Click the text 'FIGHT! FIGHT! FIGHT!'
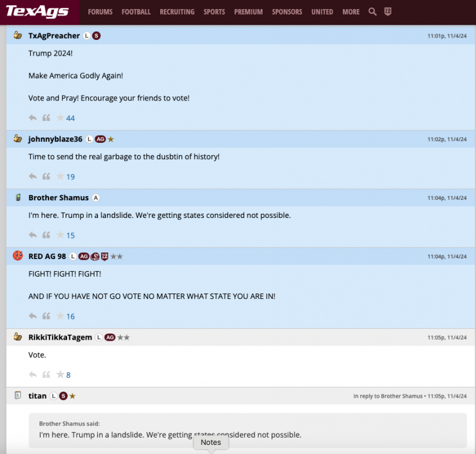The height and width of the screenshot is (454, 476). coord(65,274)
